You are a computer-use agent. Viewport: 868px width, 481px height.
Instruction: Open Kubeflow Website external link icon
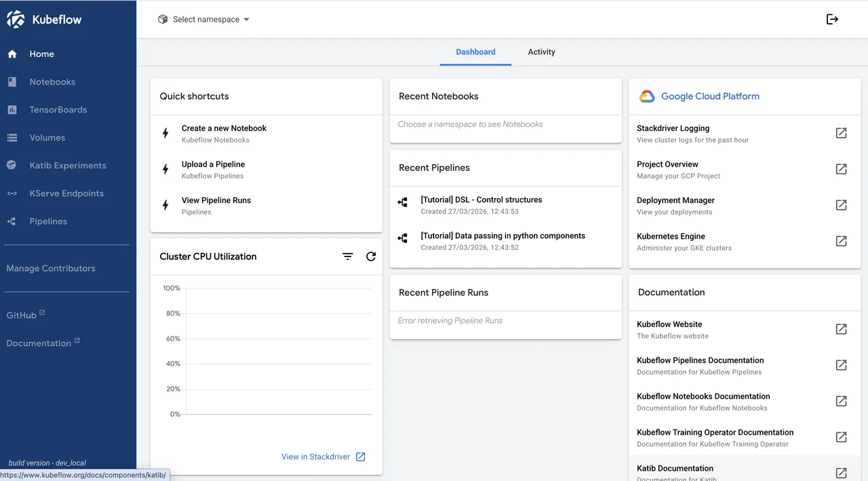coord(842,329)
